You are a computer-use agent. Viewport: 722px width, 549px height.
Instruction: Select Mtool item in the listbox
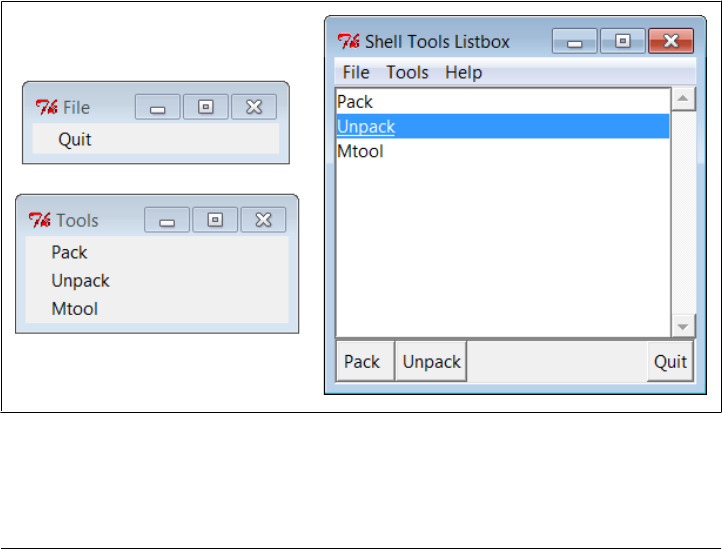[x=360, y=152]
